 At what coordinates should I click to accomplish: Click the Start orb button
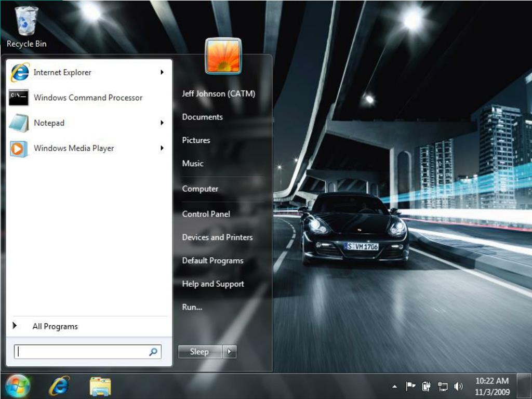17,386
